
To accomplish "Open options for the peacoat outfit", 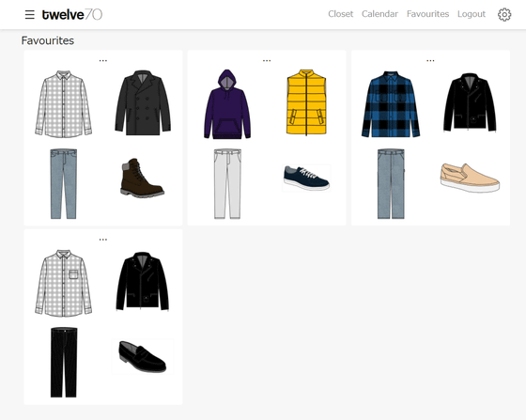I will point(103,61).
